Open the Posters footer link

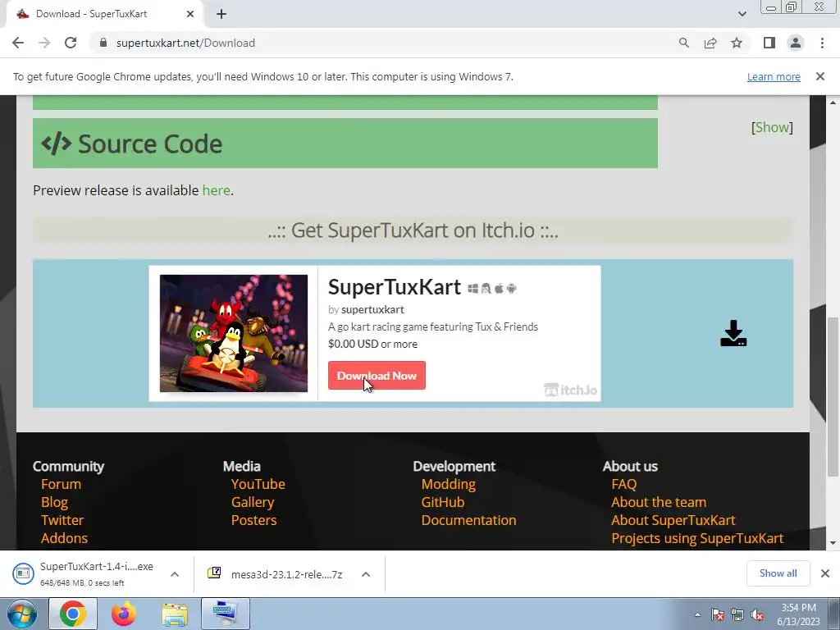coord(254,520)
